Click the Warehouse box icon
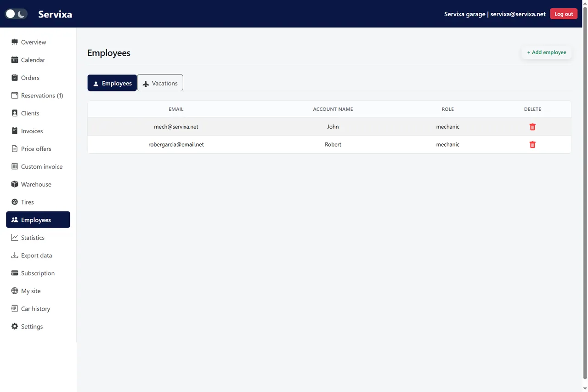The height and width of the screenshot is (392, 588). [15, 184]
